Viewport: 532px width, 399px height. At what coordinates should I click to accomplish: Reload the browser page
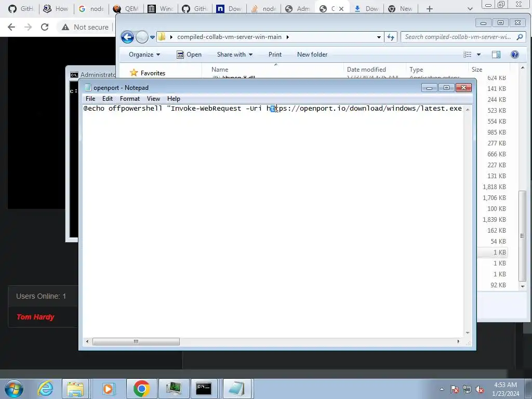tap(45, 27)
